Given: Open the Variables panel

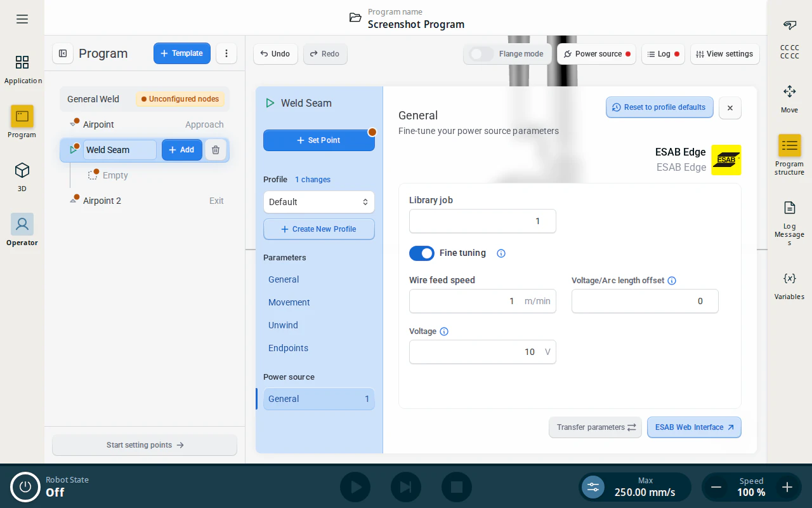Looking at the screenshot, I should [789, 285].
